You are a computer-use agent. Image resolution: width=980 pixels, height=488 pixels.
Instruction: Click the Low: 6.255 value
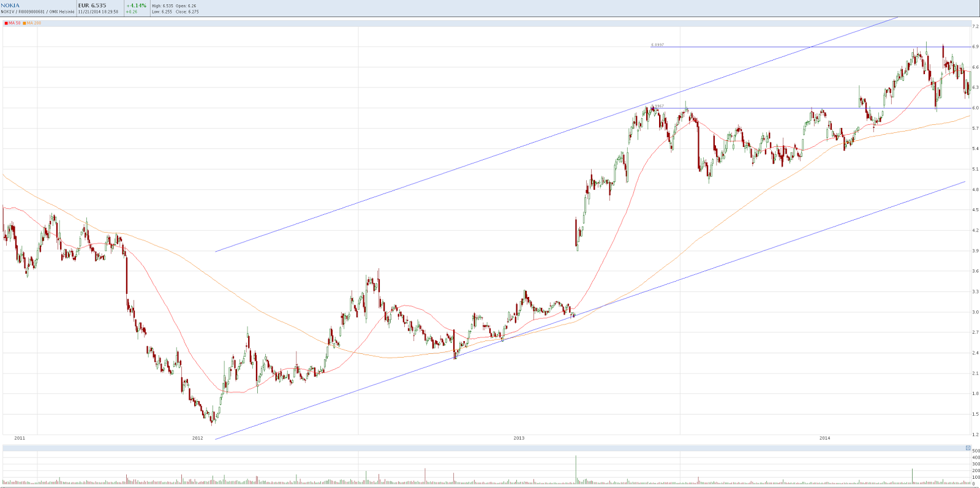162,12
